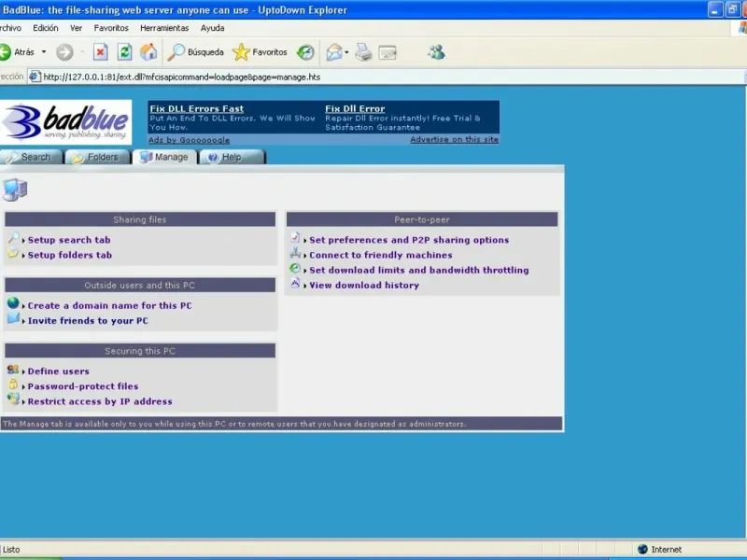Click the Forward navigation arrow icon

pos(64,52)
